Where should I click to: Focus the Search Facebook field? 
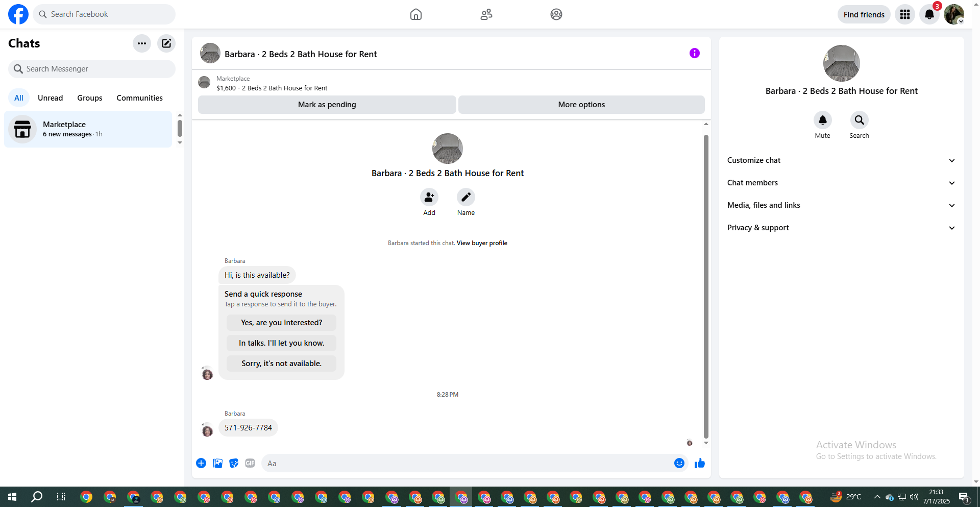(x=104, y=14)
